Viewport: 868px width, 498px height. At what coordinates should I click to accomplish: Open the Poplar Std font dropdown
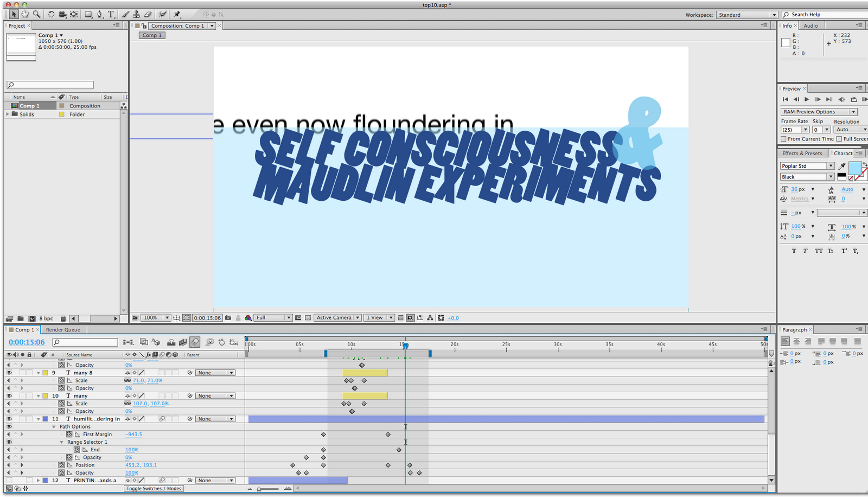coord(807,166)
